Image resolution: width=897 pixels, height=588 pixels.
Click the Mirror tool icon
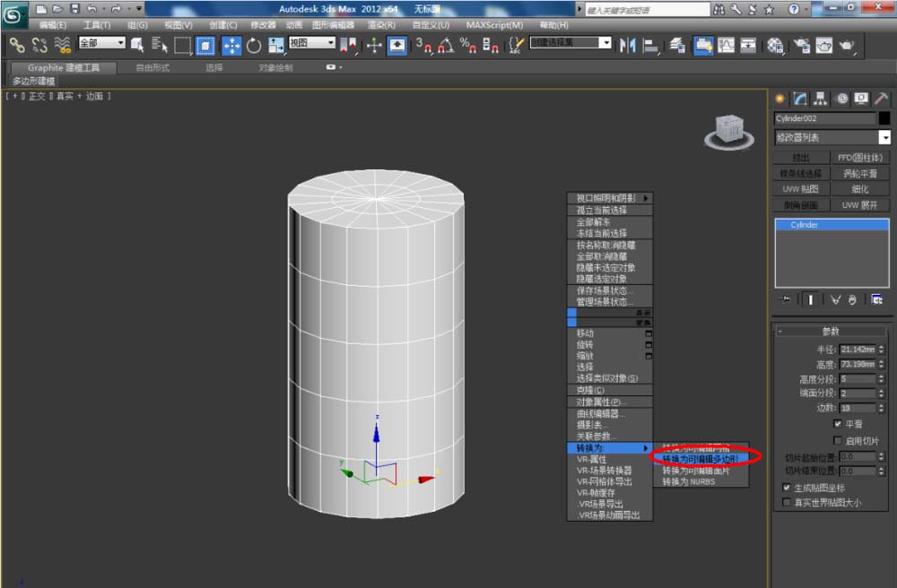[x=627, y=45]
